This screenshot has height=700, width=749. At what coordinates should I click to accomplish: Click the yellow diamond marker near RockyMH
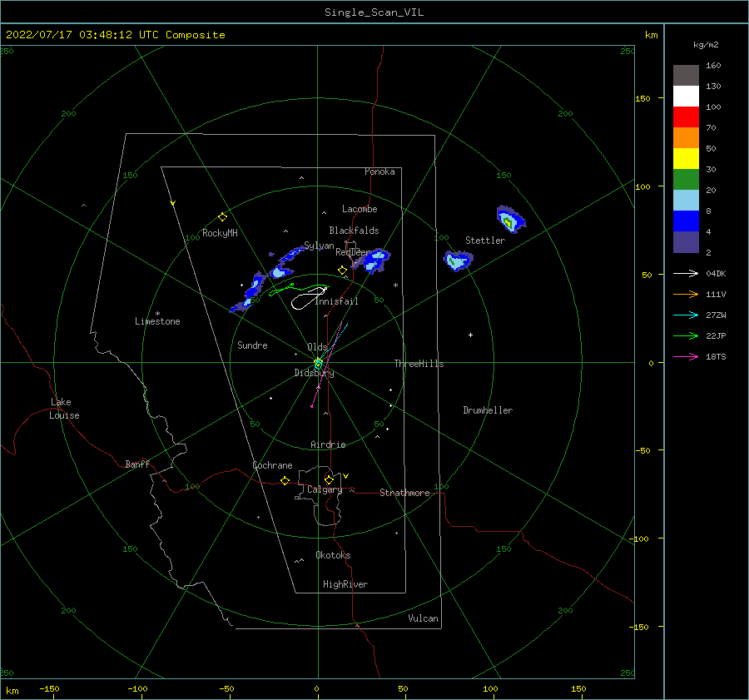(222, 217)
